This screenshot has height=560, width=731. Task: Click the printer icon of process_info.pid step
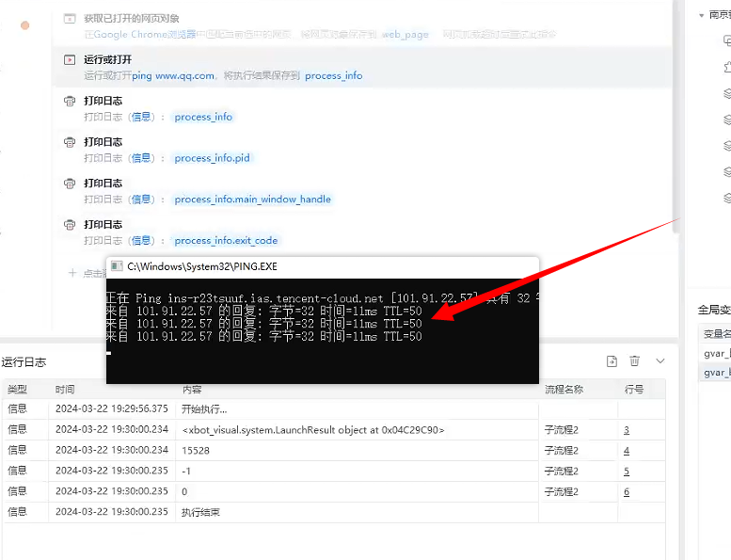coord(69,142)
